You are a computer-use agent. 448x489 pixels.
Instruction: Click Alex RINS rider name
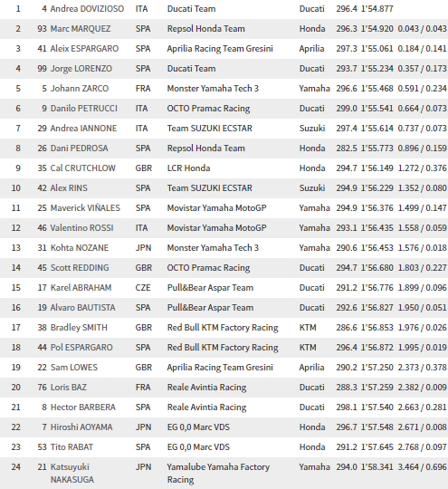click(x=69, y=188)
